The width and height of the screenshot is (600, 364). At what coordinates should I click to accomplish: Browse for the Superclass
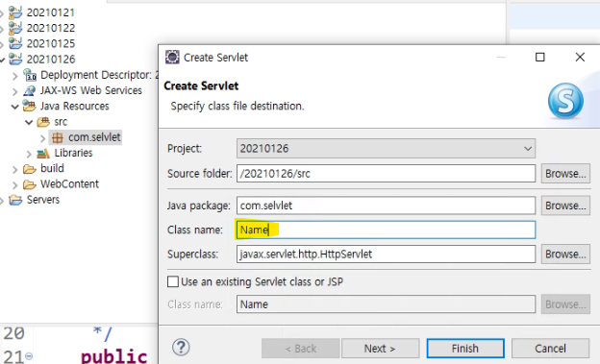click(x=565, y=255)
